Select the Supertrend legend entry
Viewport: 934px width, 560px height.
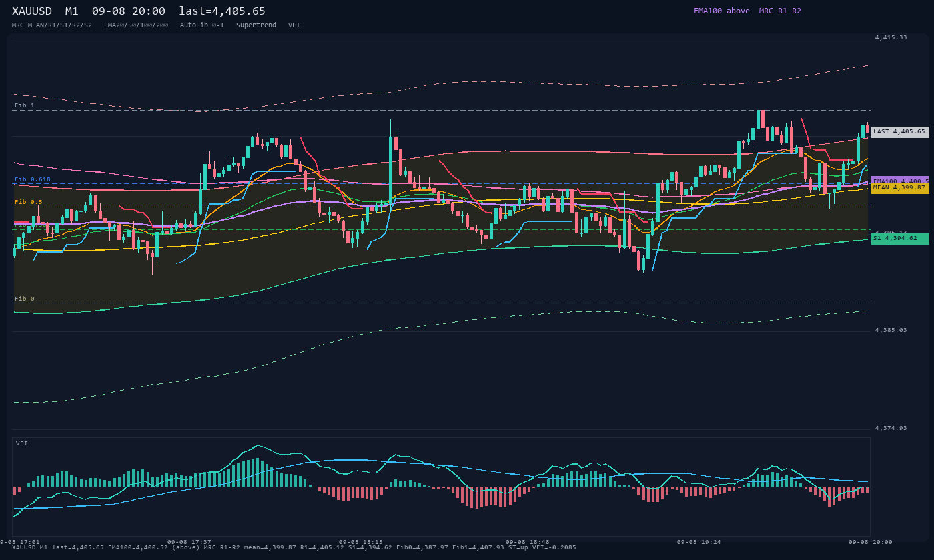pyautogui.click(x=256, y=25)
